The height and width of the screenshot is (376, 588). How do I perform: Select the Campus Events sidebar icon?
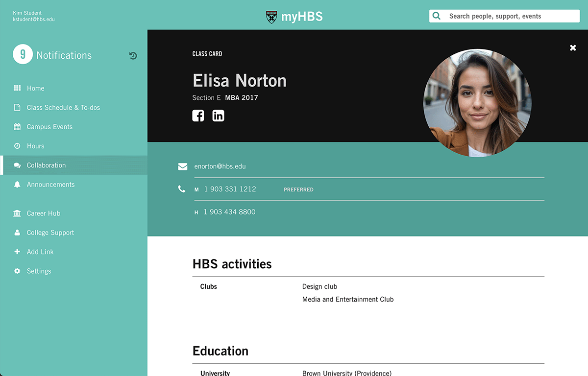click(18, 126)
